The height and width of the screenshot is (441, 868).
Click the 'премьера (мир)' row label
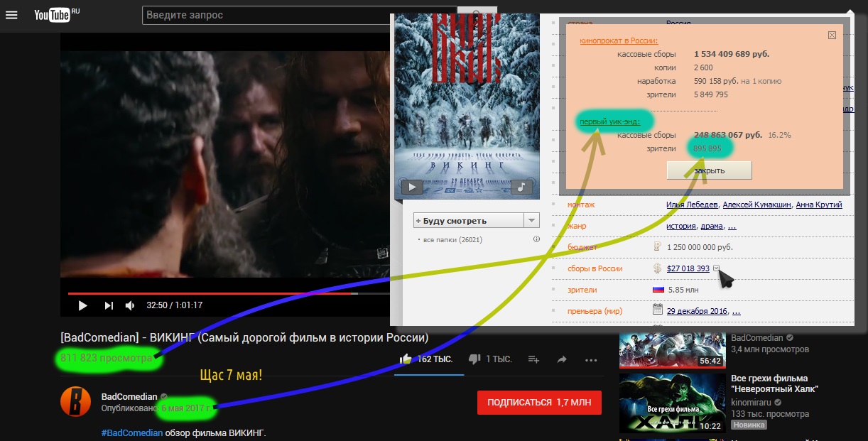coord(595,311)
